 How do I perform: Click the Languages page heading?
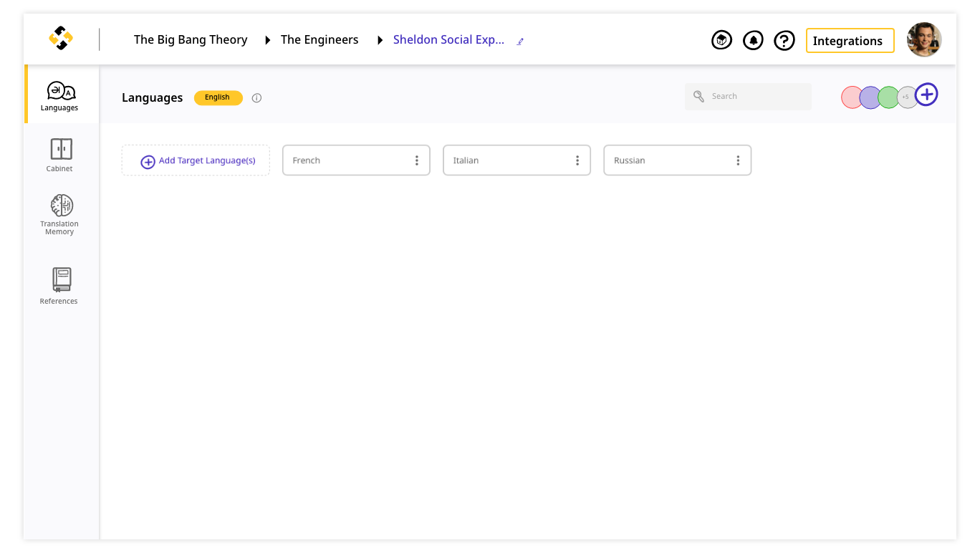coord(152,98)
